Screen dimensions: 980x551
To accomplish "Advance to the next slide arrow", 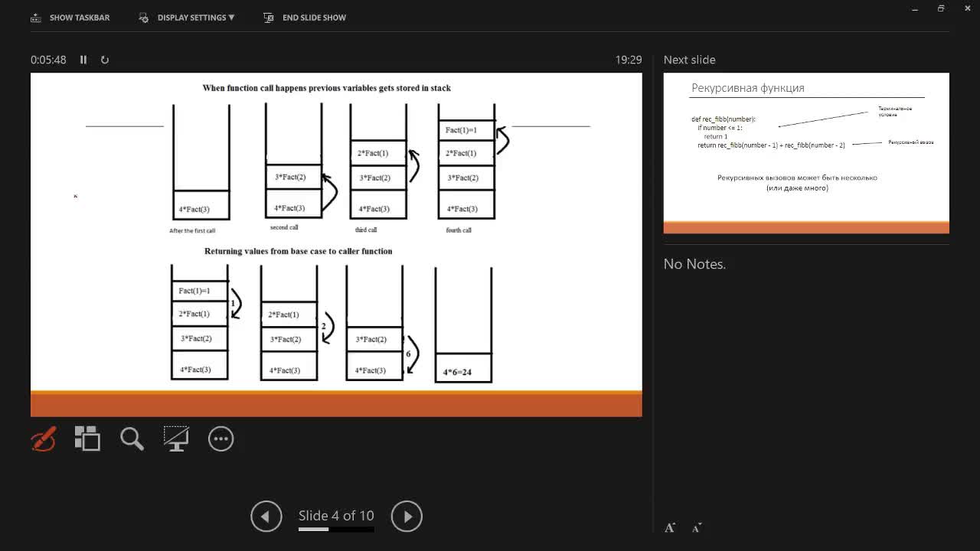I will [407, 516].
